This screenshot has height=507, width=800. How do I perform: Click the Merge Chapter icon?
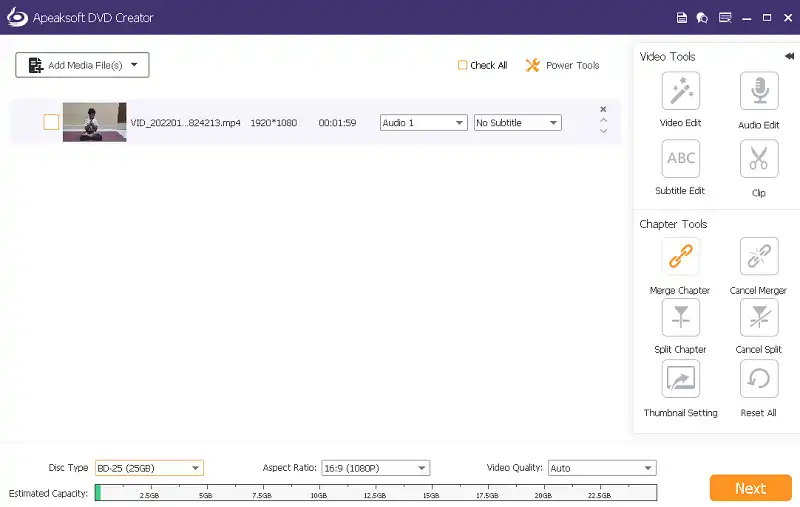pyautogui.click(x=680, y=257)
